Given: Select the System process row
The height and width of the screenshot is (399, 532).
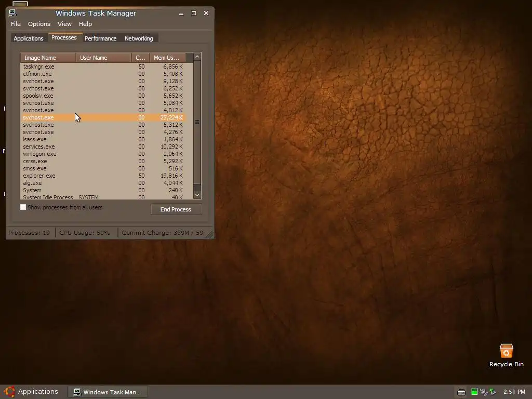Looking at the screenshot, I should (103, 190).
